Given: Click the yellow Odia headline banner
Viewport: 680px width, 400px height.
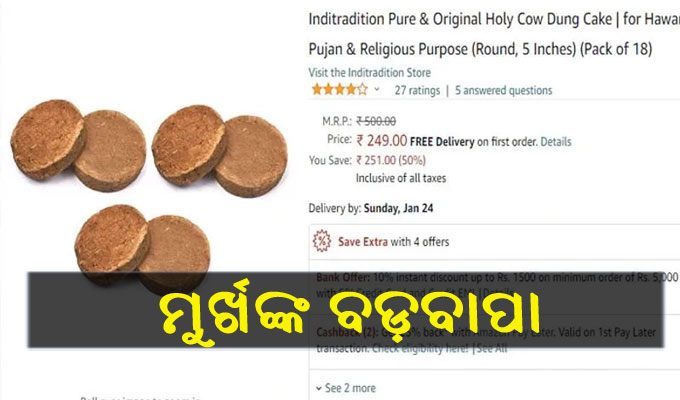Looking at the screenshot, I should [346, 310].
